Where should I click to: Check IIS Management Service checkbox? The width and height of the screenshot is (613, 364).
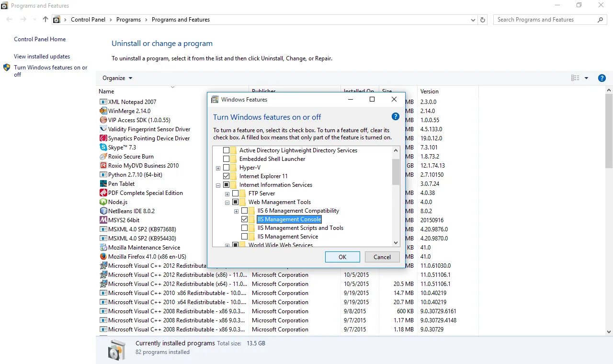tap(245, 237)
